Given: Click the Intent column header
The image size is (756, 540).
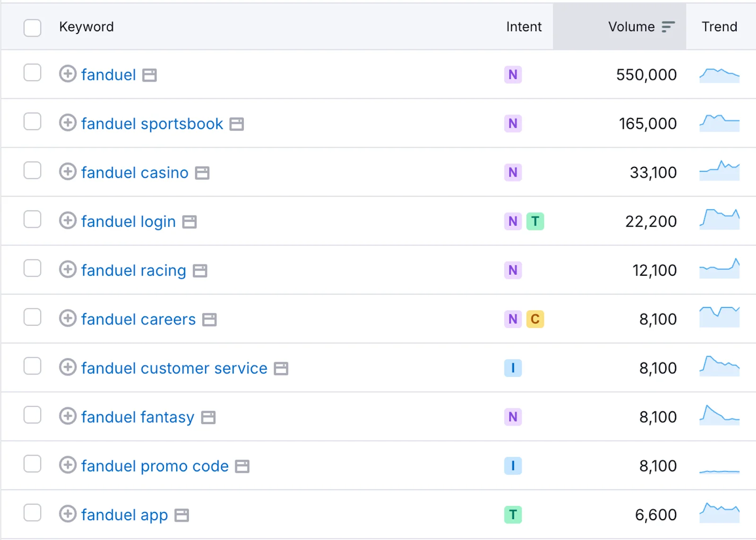Looking at the screenshot, I should tap(524, 27).
